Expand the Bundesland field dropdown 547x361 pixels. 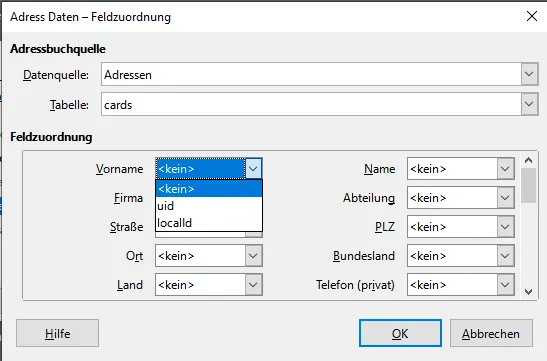point(505,256)
